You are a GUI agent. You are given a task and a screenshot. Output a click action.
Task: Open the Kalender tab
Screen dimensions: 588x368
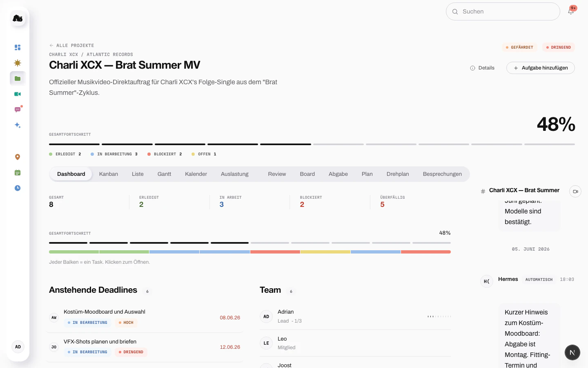(196, 174)
